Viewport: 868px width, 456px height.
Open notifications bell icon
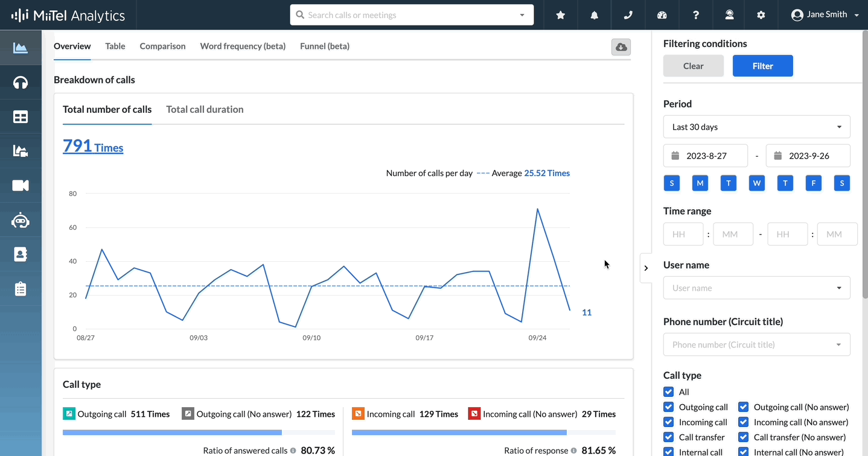point(595,15)
